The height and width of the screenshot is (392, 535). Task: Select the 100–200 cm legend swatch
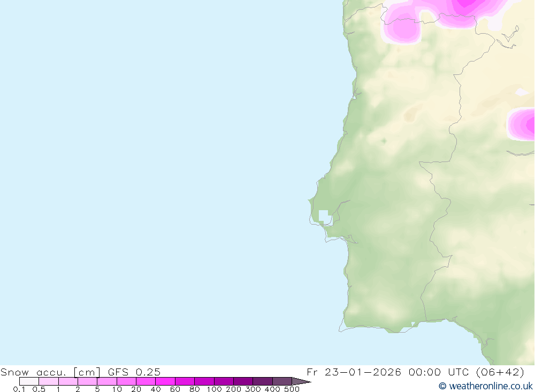pos(224,381)
